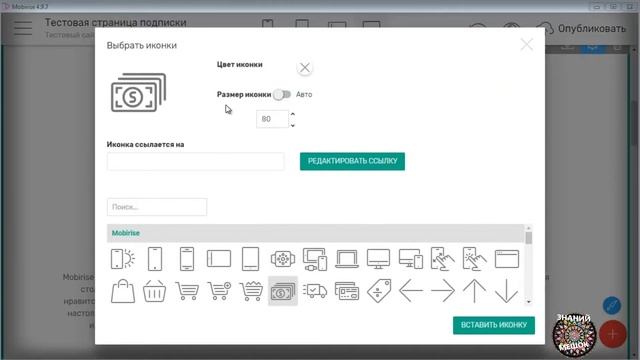640x360 pixels.
Task: Increase icon size with up stepper
Action: tap(293, 114)
